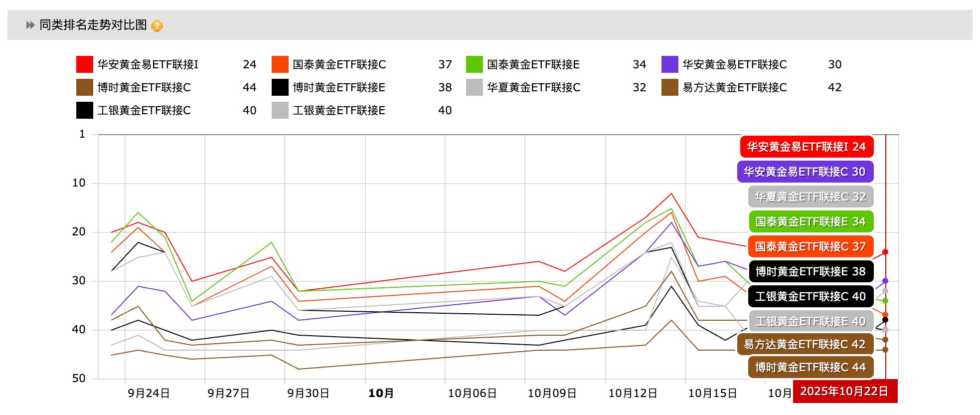This screenshot has width=980, height=415.
Task: Click the orange tooltip 国泰黄金ETF联接C 37
Action: tap(811, 246)
